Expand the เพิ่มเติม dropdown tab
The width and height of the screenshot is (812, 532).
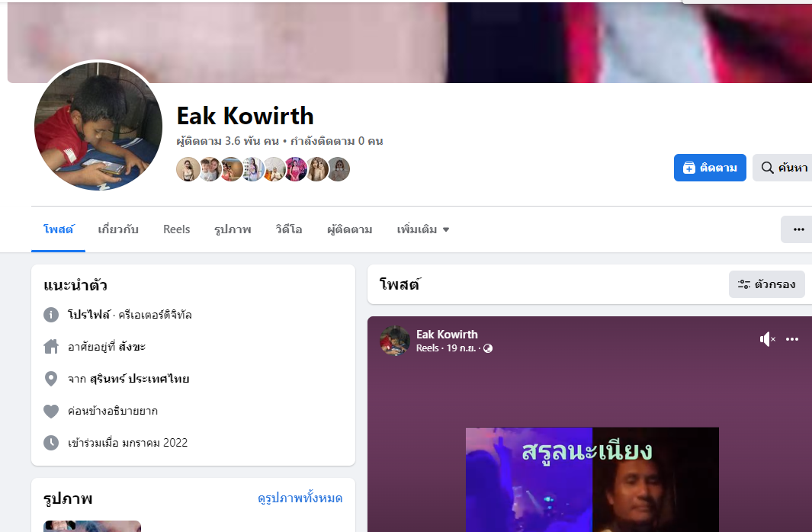(422, 229)
